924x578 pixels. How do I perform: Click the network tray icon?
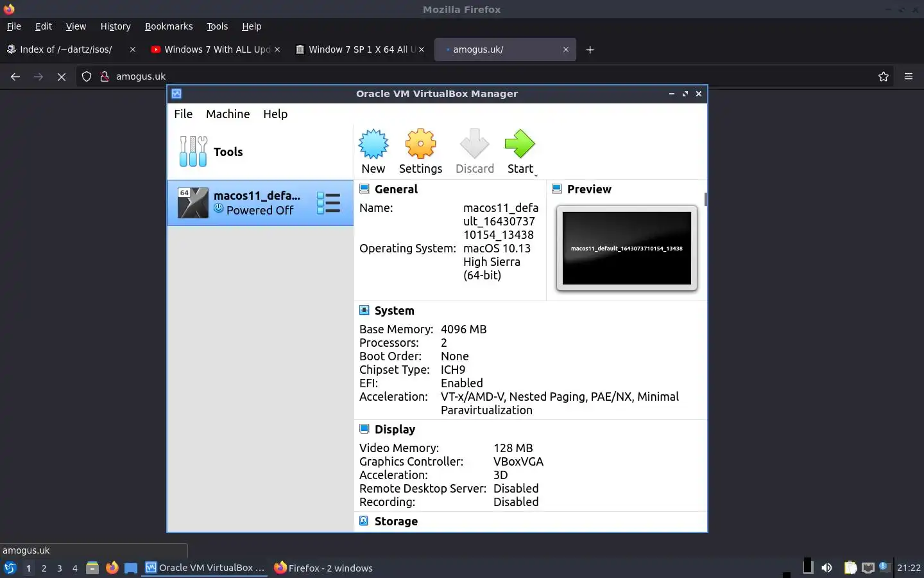pos(868,568)
